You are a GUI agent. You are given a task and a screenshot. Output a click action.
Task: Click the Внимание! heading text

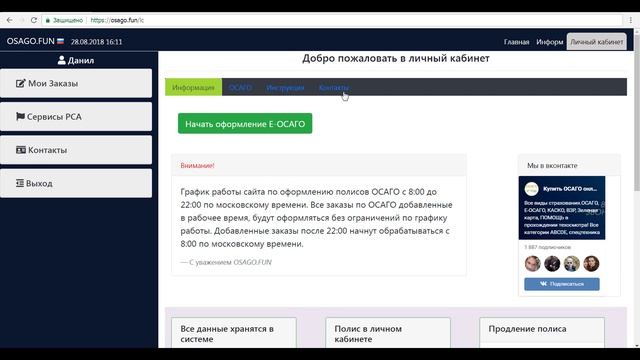pyautogui.click(x=197, y=165)
